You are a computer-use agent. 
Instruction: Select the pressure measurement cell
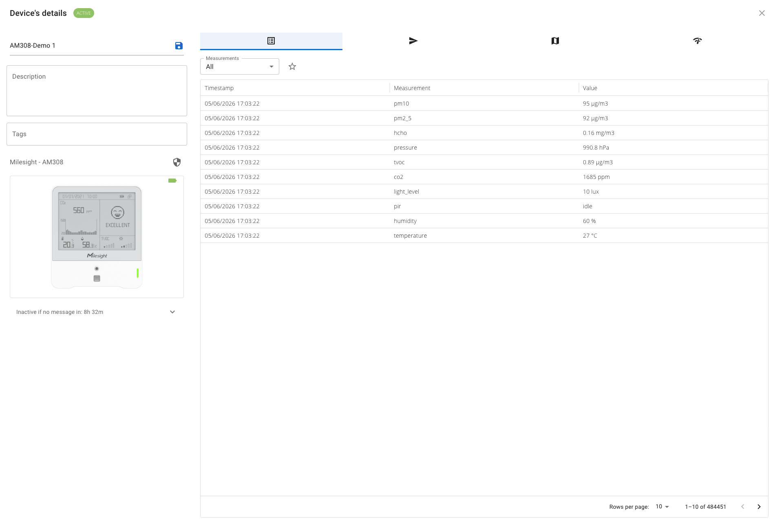(484, 148)
